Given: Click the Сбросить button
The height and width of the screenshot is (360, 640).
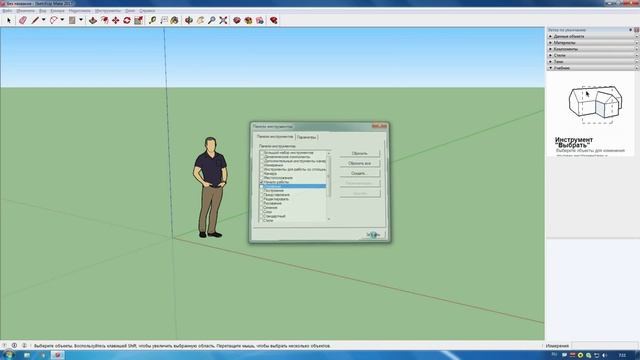Looking at the screenshot, I should (360, 153).
